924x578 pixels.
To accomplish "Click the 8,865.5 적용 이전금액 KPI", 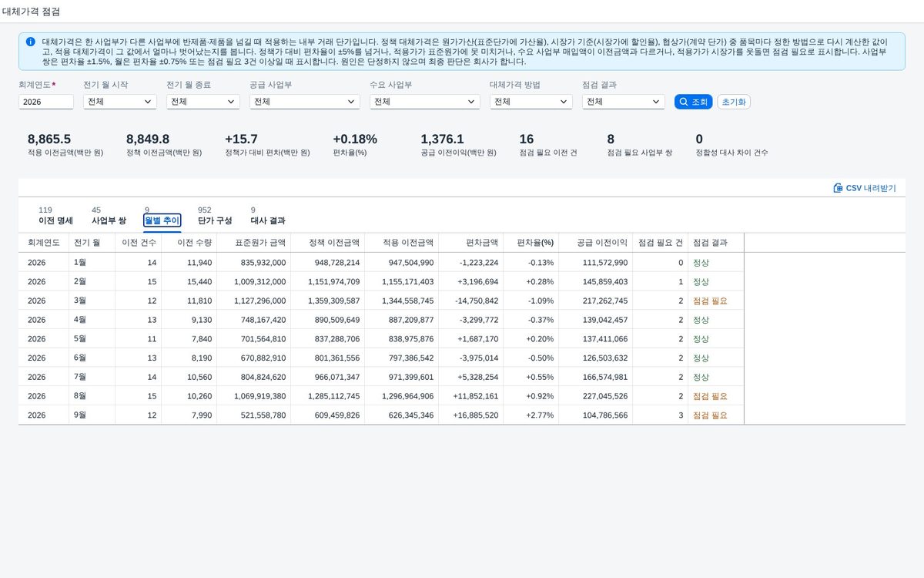I will (x=65, y=145).
